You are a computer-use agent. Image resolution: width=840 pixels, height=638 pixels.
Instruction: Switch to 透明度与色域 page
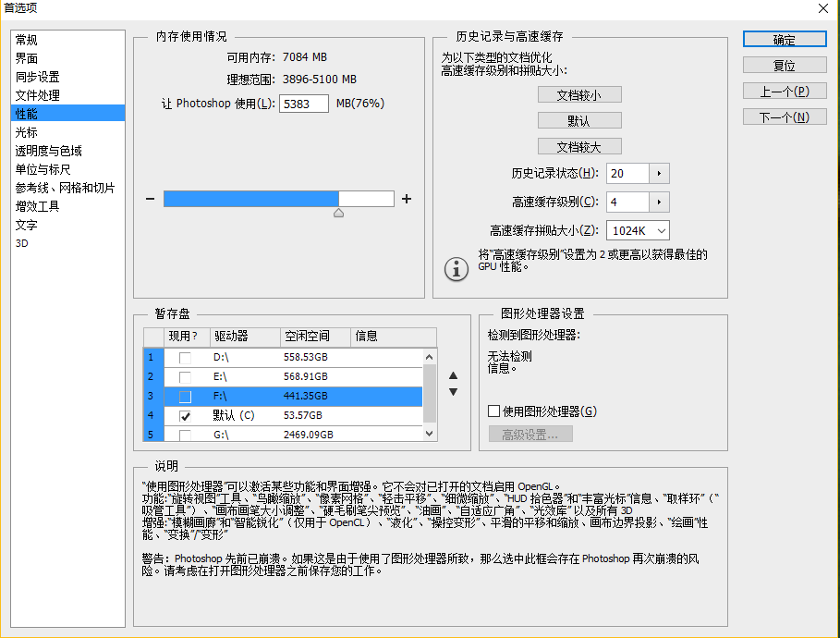[x=67, y=151]
